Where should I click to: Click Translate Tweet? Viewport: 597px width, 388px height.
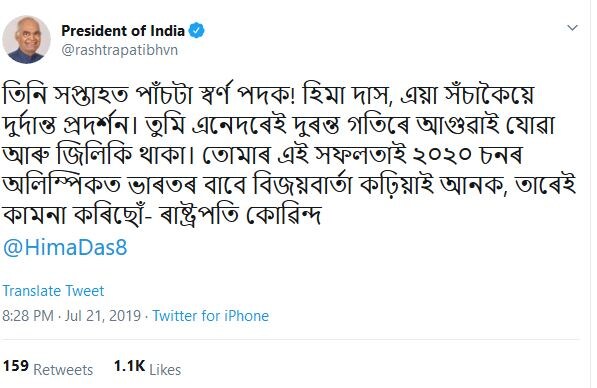coord(53,291)
